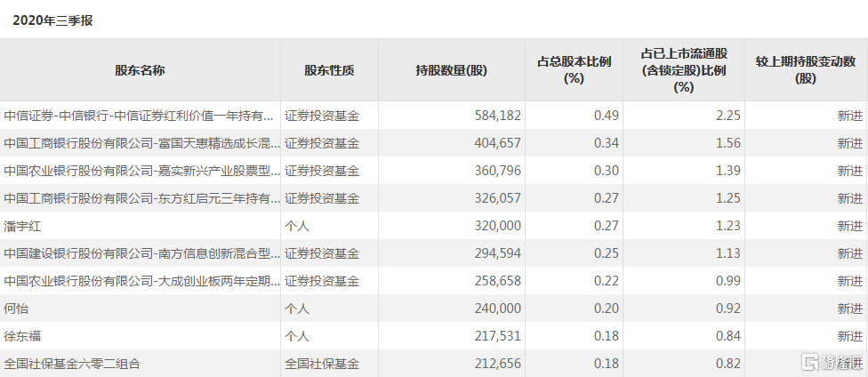Click total share ratio 0.20
This screenshot has width=868, height=377.
[607, 309]
